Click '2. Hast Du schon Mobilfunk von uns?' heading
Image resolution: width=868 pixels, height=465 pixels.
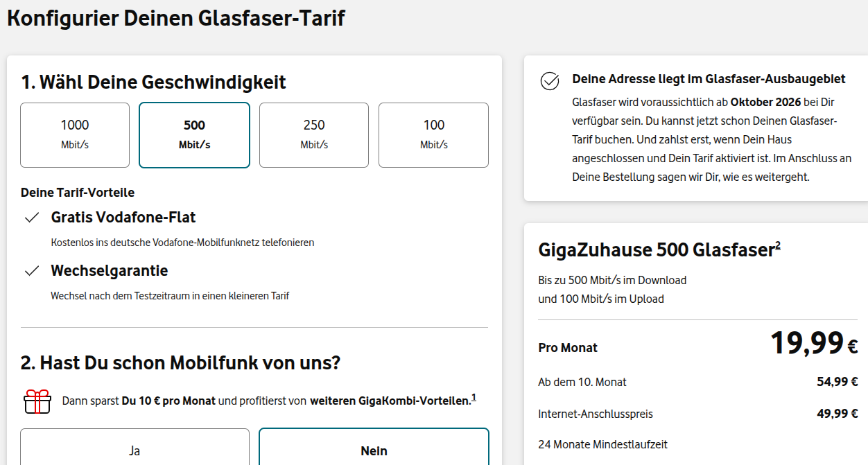pos(181,362)
